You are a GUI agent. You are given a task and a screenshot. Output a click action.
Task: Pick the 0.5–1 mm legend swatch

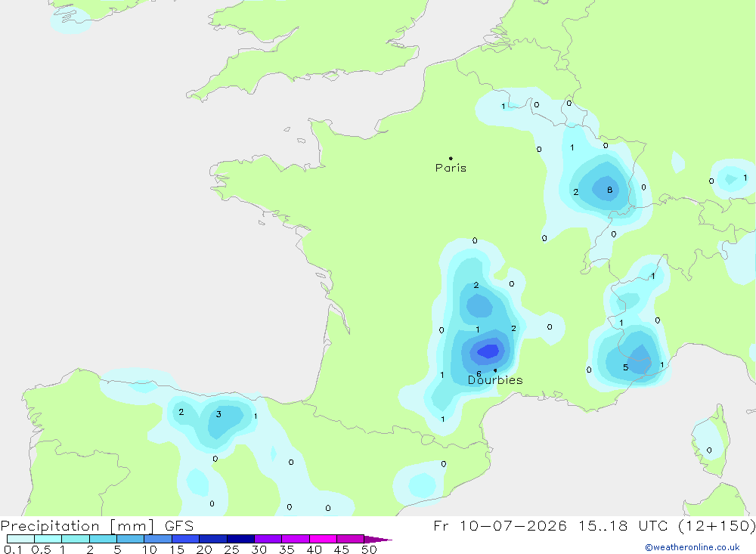tap(48, 539)
